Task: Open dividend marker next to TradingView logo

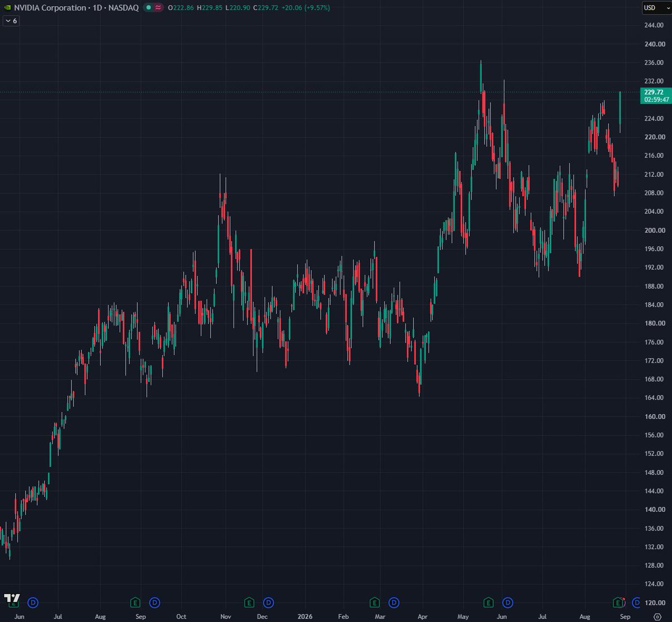Action: (x=33, y=602)
